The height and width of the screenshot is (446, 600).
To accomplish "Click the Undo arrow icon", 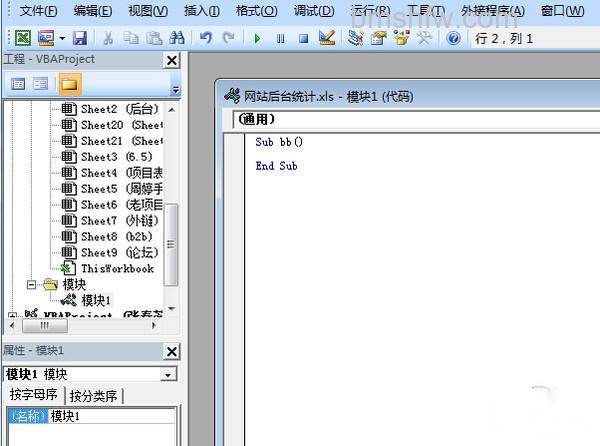I will [x=206, y=38].
